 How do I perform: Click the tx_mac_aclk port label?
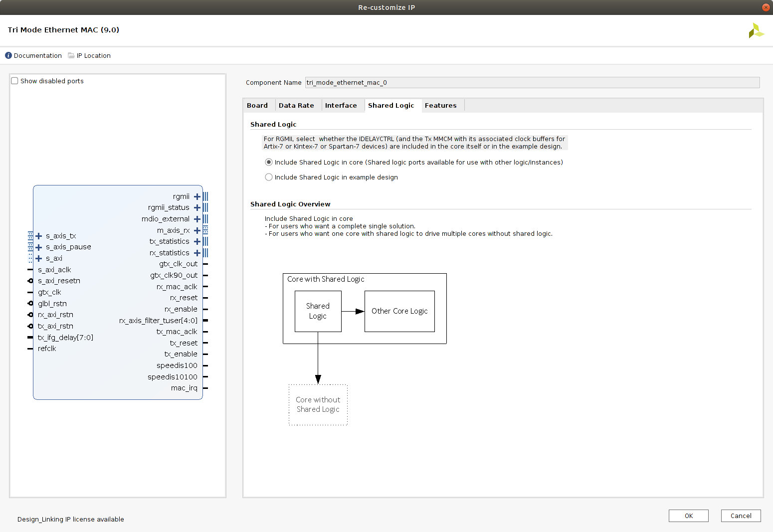tap(177, 332)
